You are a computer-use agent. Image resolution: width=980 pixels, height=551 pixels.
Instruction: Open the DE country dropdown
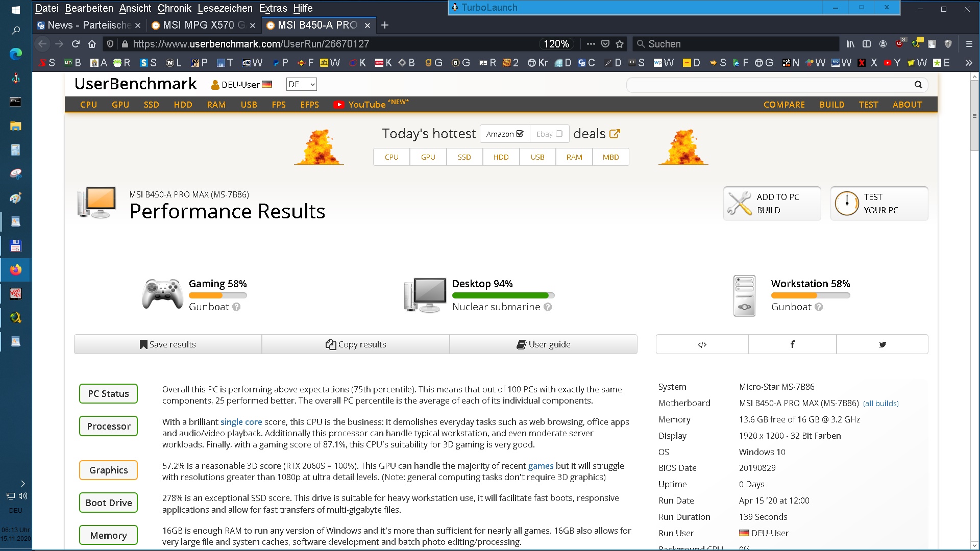pyautogui.click(x=301, y=85)
